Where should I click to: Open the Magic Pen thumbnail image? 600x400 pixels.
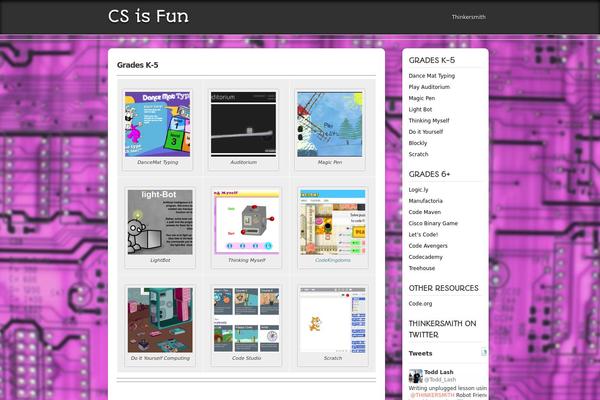(x=330, y=124)
